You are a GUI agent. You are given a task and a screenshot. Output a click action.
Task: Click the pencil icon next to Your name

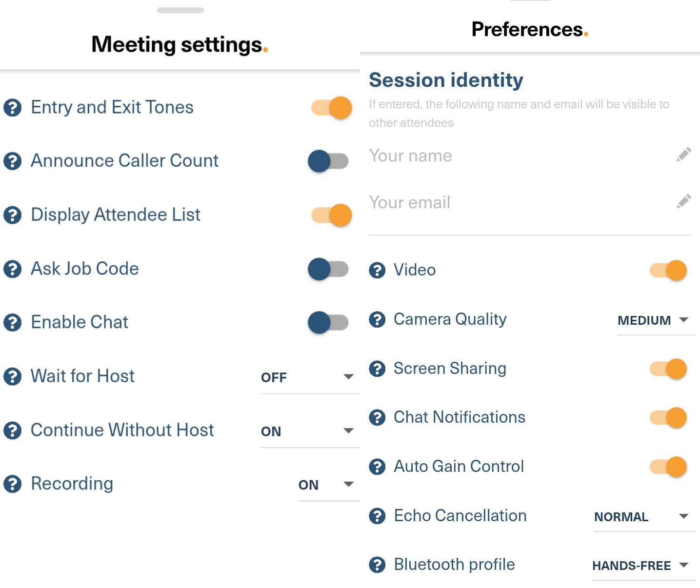(x=684, y=155)
